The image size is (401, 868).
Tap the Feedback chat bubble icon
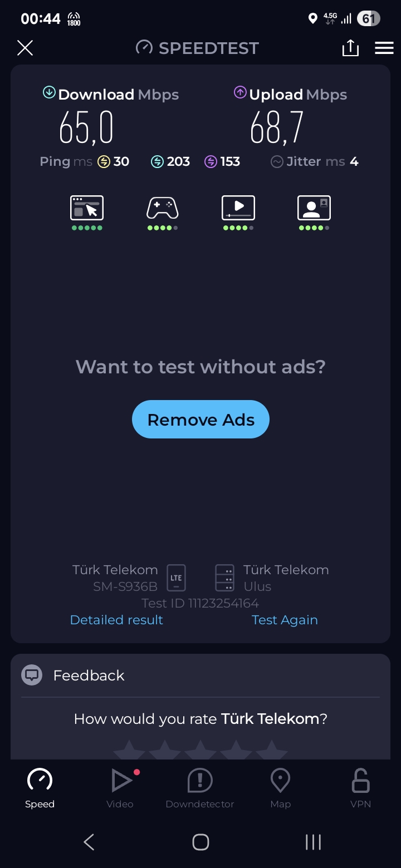pos(32,675)
